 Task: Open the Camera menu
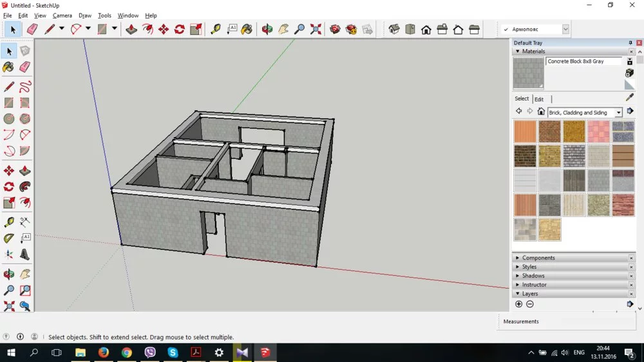click(x=62, y=15)
